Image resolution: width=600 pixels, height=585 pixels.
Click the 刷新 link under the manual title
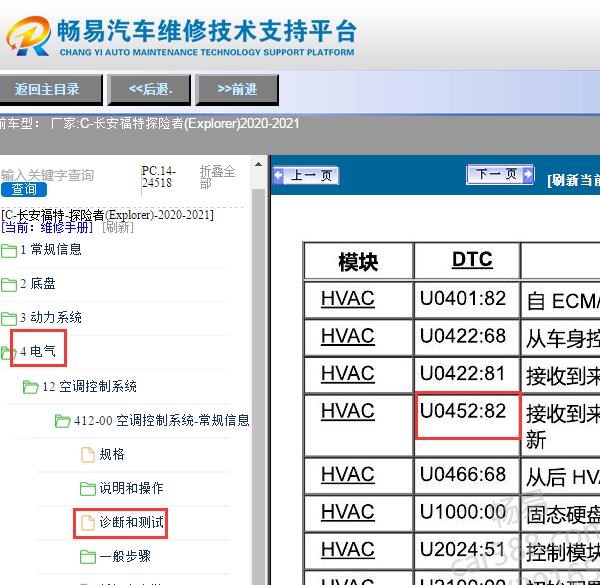tap(118, 227)
